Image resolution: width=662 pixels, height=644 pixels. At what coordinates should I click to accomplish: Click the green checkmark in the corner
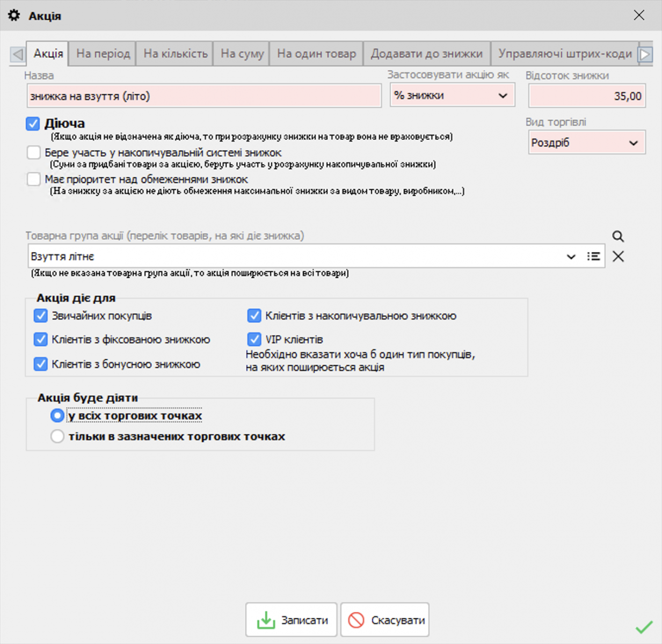click(x=644, y=627)
